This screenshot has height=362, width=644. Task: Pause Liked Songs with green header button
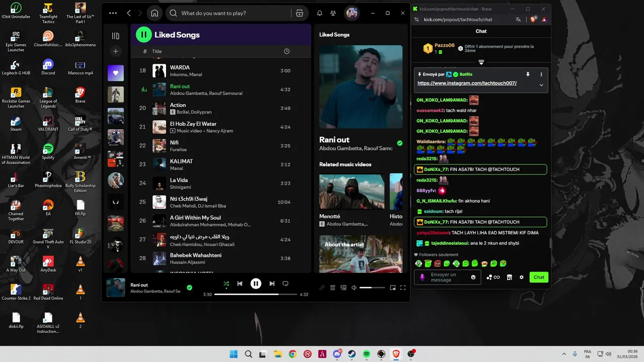click(x=144, y=34)
